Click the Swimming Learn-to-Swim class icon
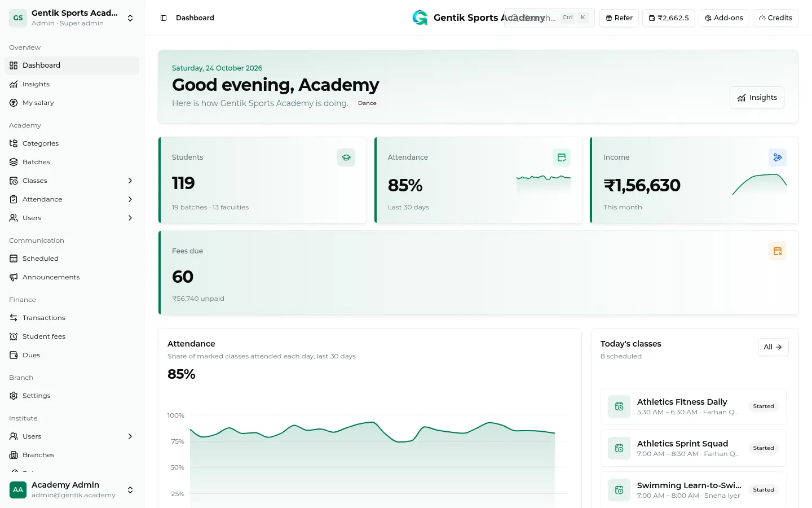Image resolution: width=812 pixels, height=508 pixels. click(619, 490)
